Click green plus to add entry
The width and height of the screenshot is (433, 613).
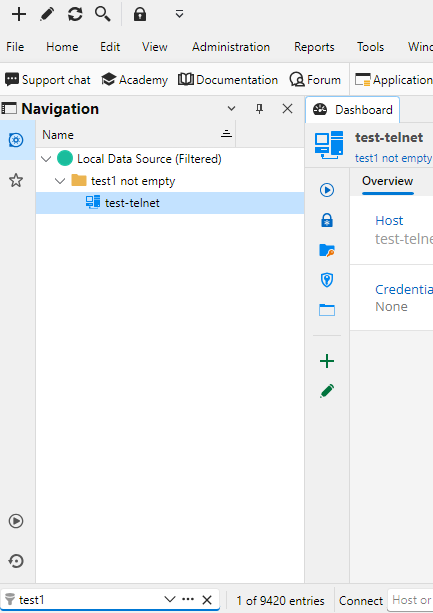pyautogui.click(x=327, y=361)
